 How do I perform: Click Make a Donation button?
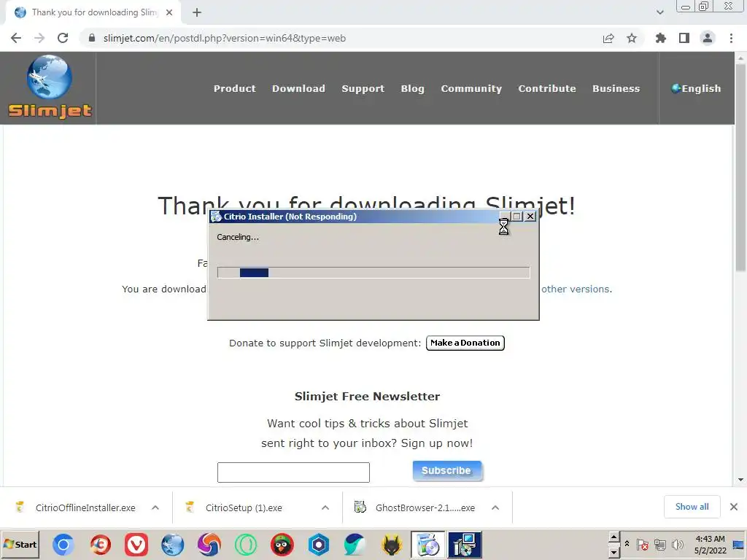[465, 343]
